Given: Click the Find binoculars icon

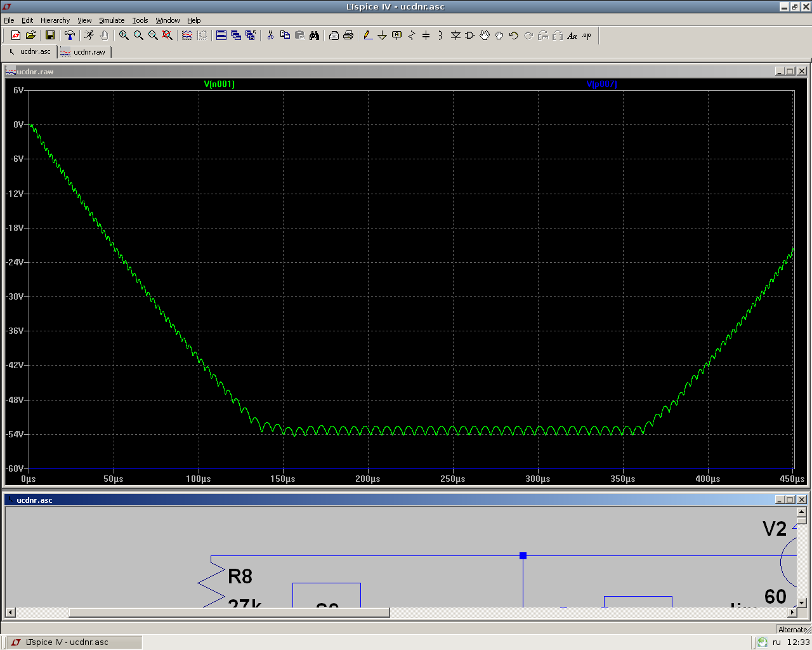Looking at the screenshot, I should coord(314,36).
